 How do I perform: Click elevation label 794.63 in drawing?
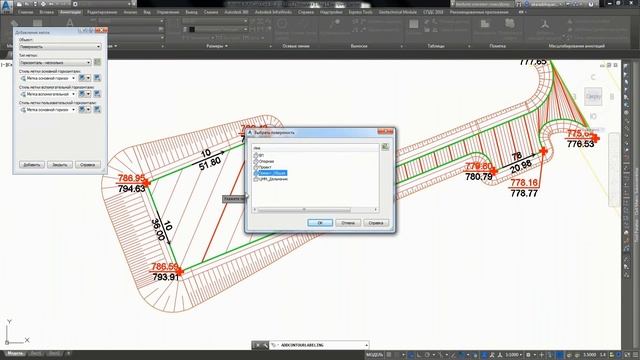coord(131,189)
